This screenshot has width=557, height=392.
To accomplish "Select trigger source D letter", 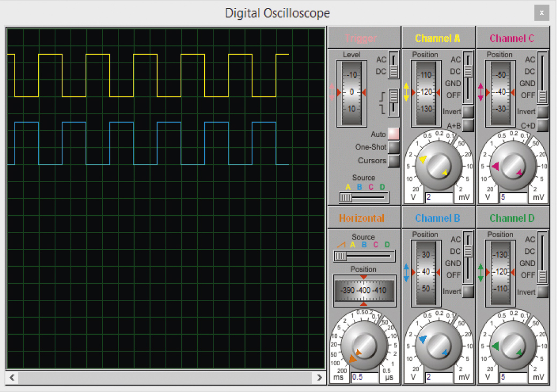I will point(382,187).
